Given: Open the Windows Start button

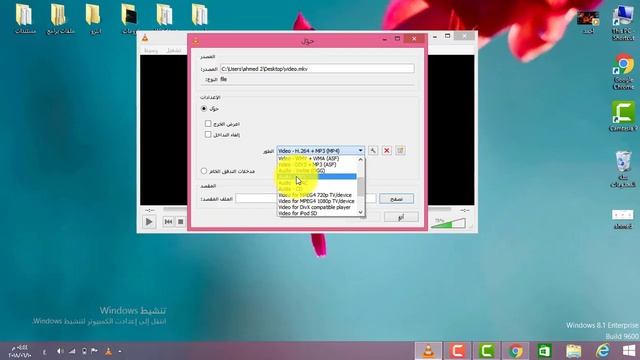Looking at the screenshot, I should point(629,351).
